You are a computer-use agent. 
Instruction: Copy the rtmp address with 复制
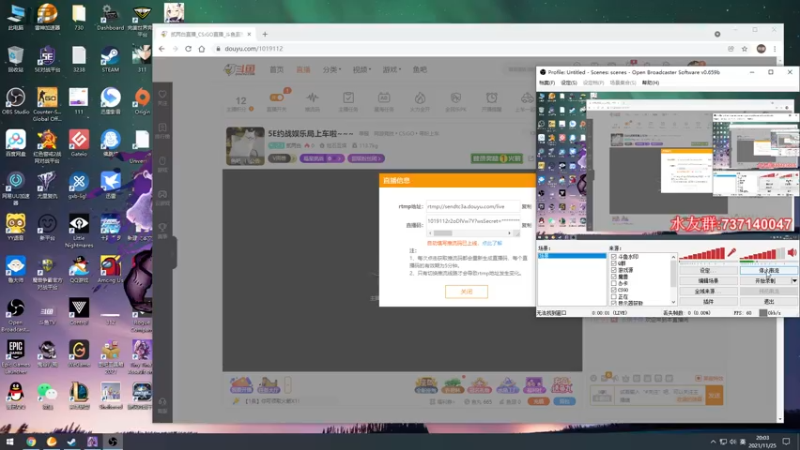tap(527, 207)
